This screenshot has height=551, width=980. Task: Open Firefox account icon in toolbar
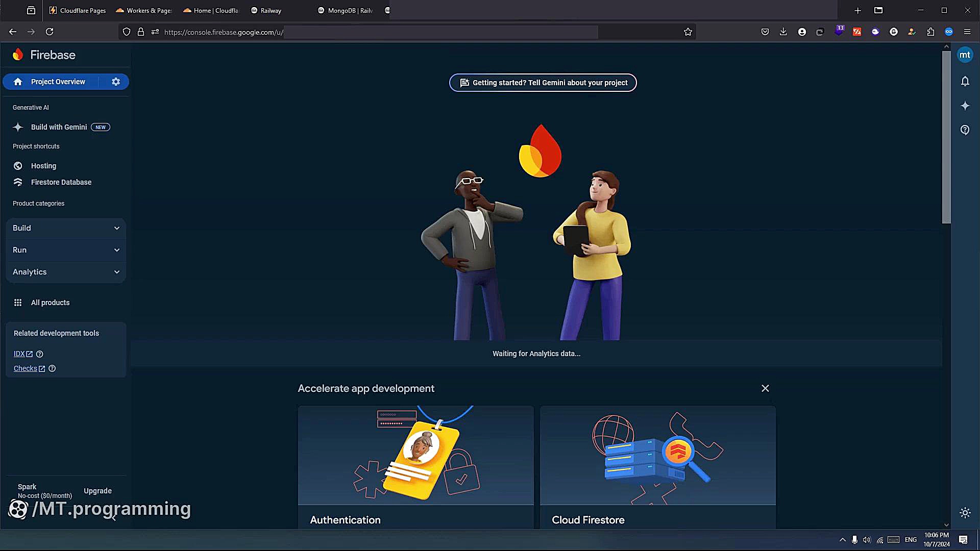(802, 32)
